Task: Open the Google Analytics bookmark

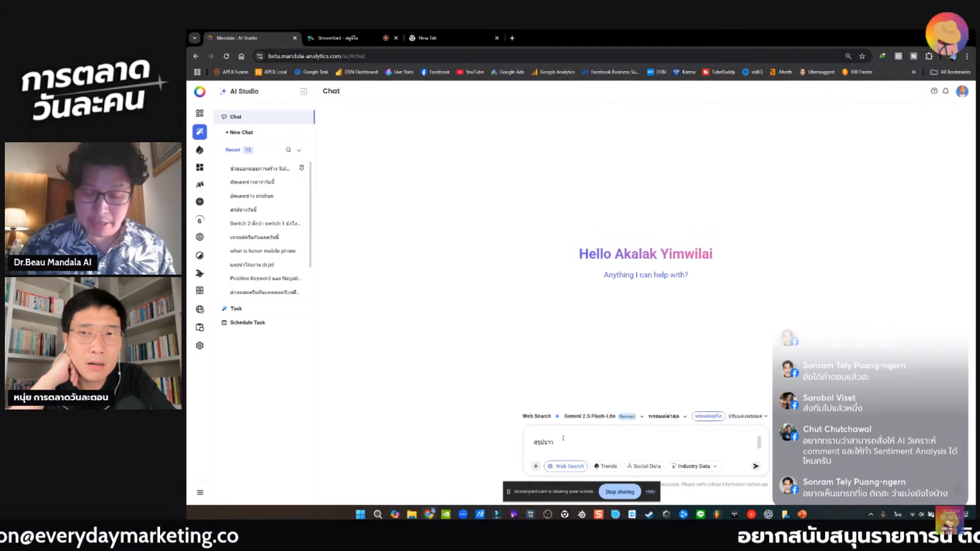Action: [x=552, y=72]
